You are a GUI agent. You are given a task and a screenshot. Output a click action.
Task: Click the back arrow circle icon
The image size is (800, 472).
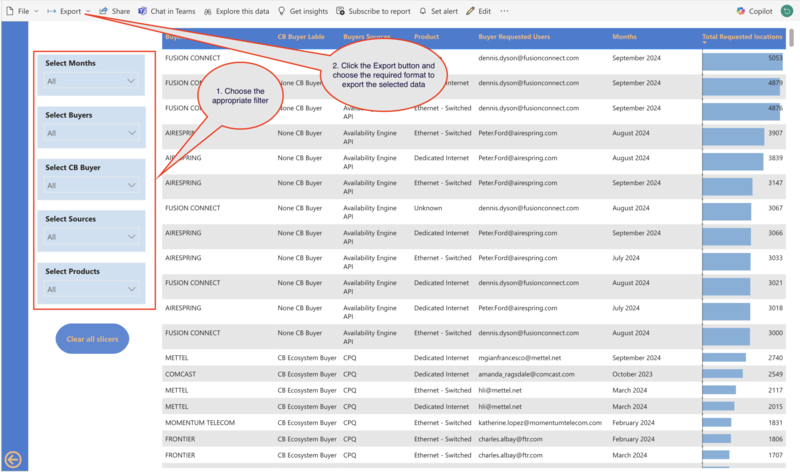(13, 460)
